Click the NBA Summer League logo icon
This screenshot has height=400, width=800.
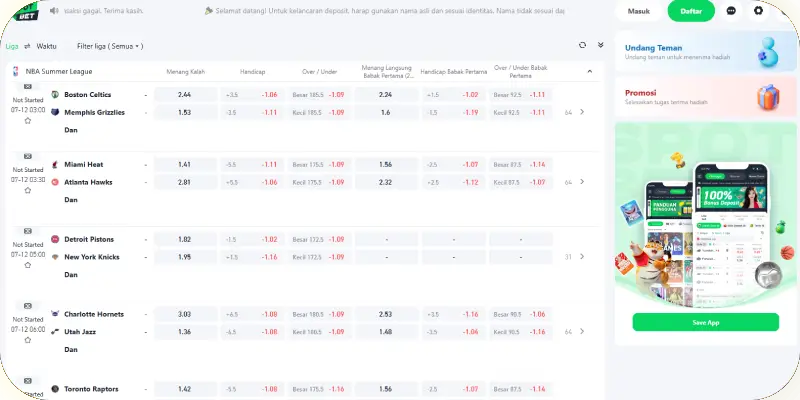15,71
